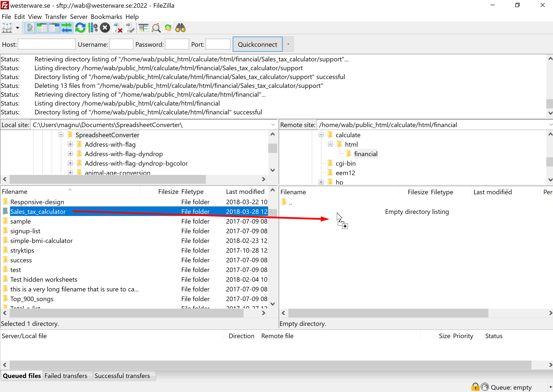
Task: Click the encryption lock status icon
Action: 475,387
